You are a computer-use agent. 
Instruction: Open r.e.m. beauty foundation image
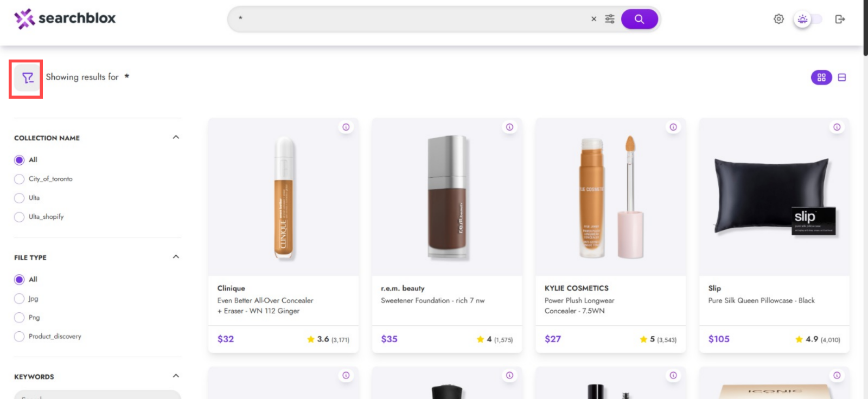[x=447, y=198]
